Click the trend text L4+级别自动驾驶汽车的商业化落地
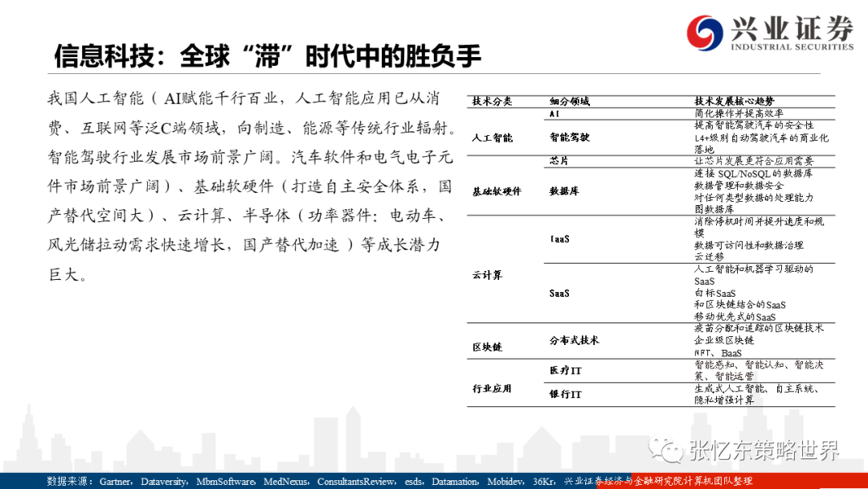Viewport: 868px width, 489px height. coord(761,143)
